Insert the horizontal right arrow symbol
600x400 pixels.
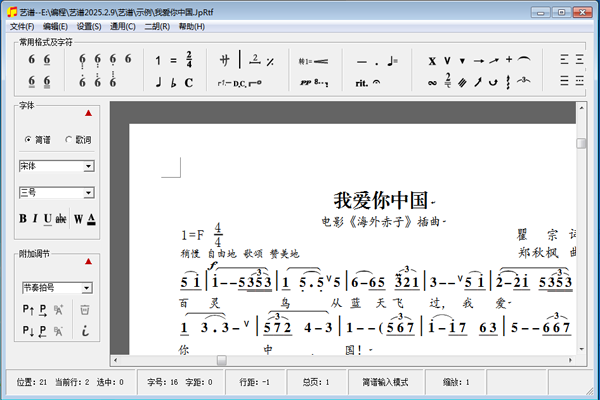coord(478,61)
